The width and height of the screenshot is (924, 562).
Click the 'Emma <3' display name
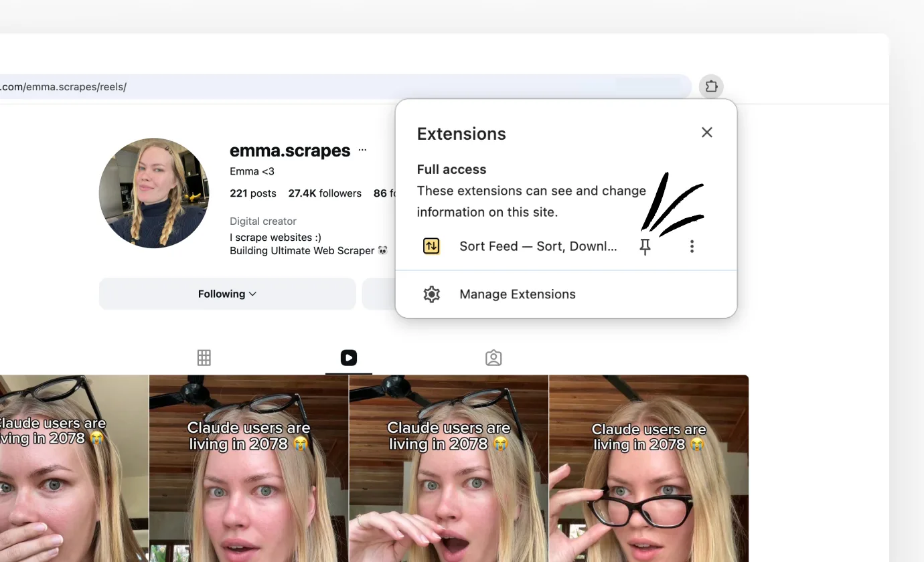[252, 171]
